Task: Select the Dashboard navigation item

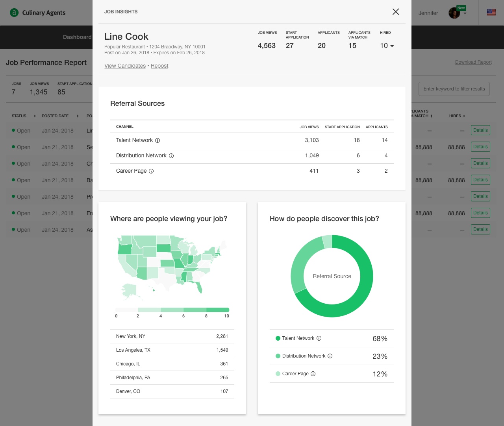Action: 77,37
